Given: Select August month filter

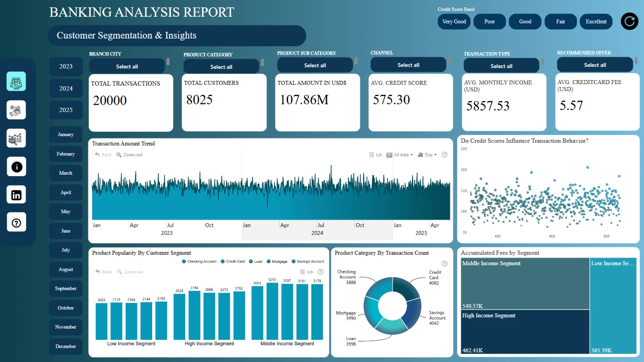Looking at the screenshot, I should [x=66, y=269].
